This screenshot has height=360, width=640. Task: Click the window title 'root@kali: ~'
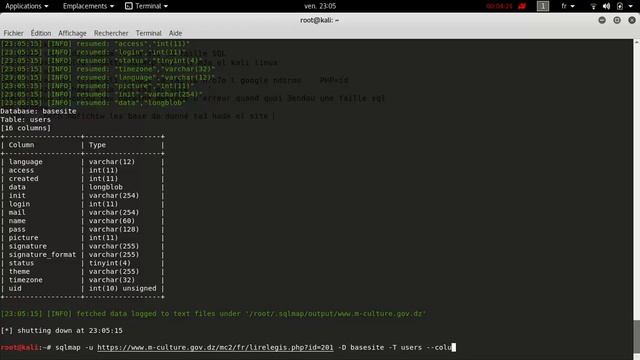coord(320,20)
